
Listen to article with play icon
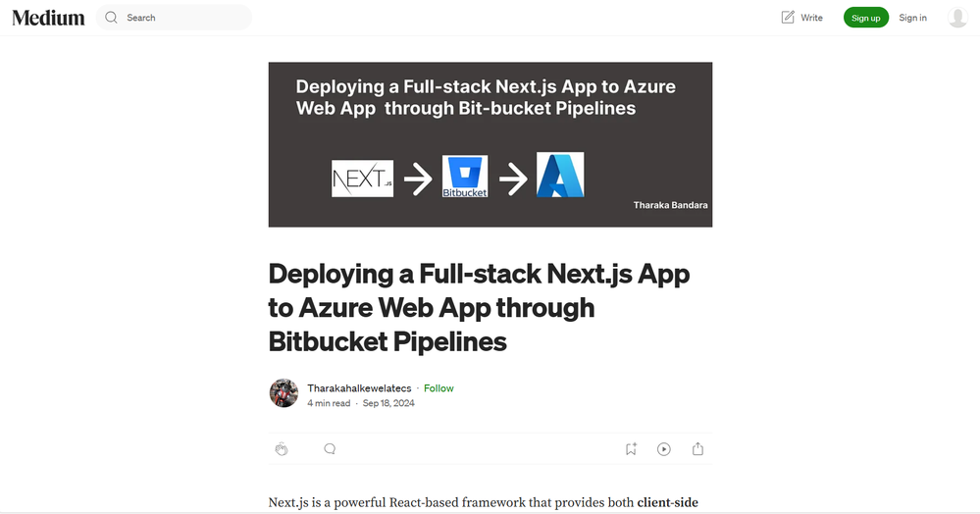(664, 449)
